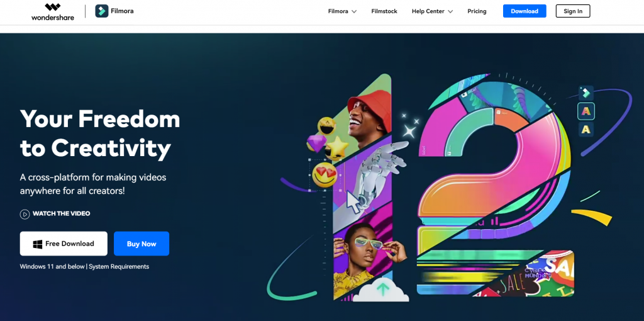The width and height of the screenshot is (644, 321).
Task: Click the Filmora logo icon in header
Action: click(x=101, y=11)
